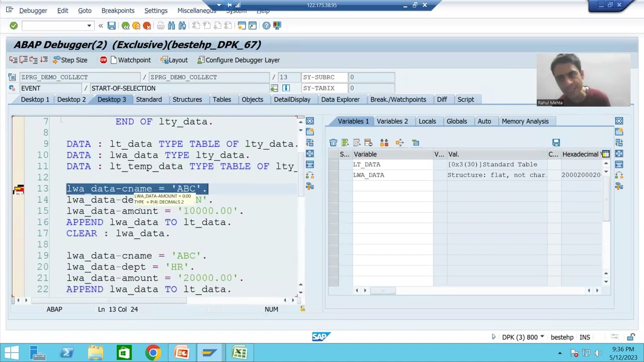
Task: Click the Watchpoint button
Action: 130,60
